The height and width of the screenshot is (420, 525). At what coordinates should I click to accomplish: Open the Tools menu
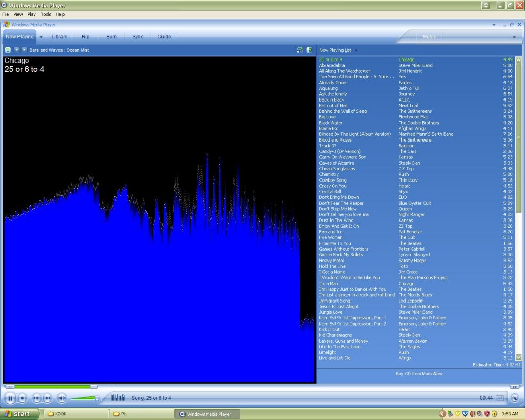[46, 14]
